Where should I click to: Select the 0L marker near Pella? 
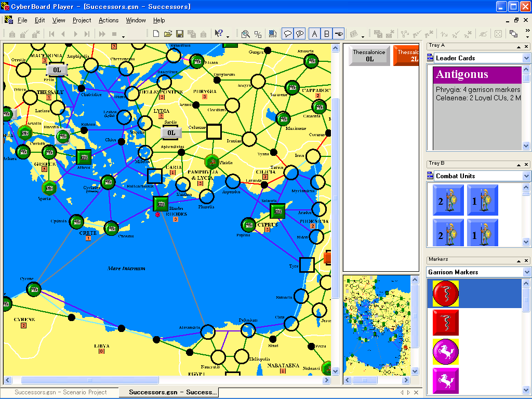[57, 70]
